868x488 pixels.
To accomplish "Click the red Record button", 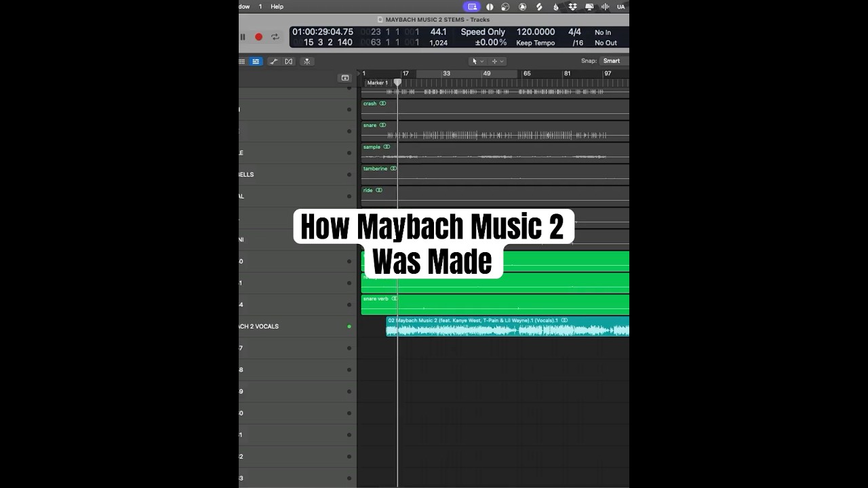I will coord(258,37).
